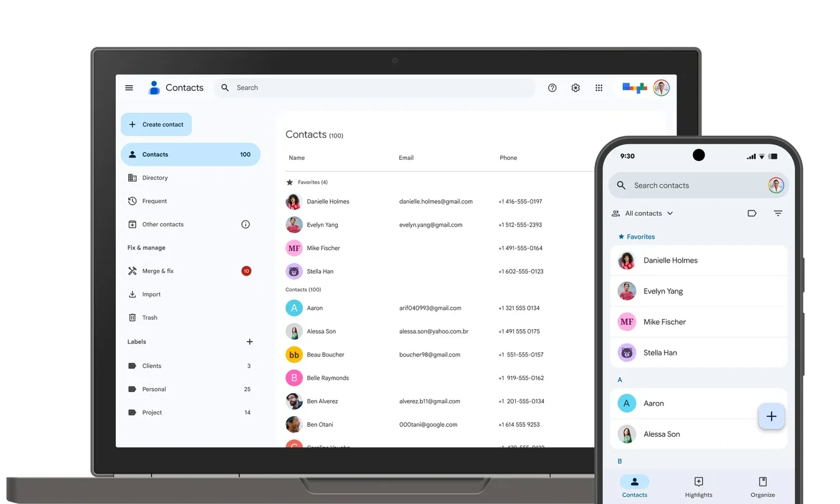840x504 pixels.
Task: Switch to the Highlights tab on phone
Action: coord(699,487)
